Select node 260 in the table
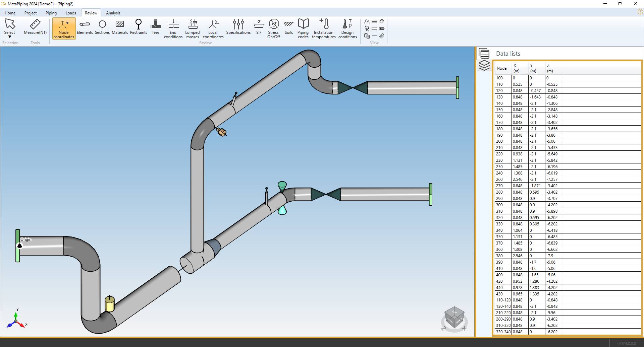Screen dimensions: 644x347 pyautogui.click(x=503, y=180)
